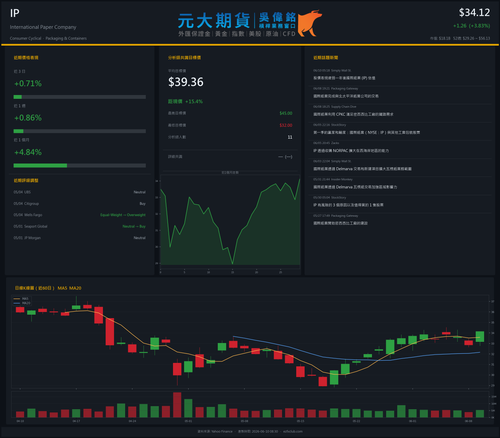Click the +15.4% upside label
This screenshot has width=500, height=438.
pos(194,101)
